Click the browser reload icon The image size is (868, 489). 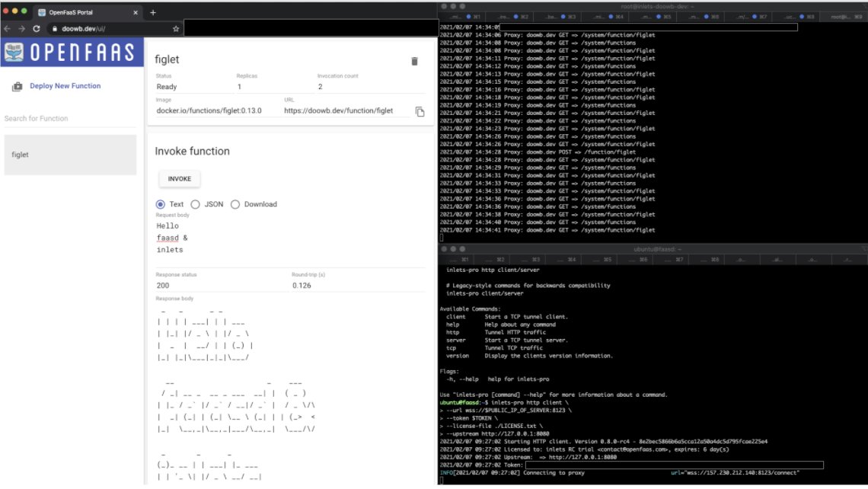(x=37, y=29)
